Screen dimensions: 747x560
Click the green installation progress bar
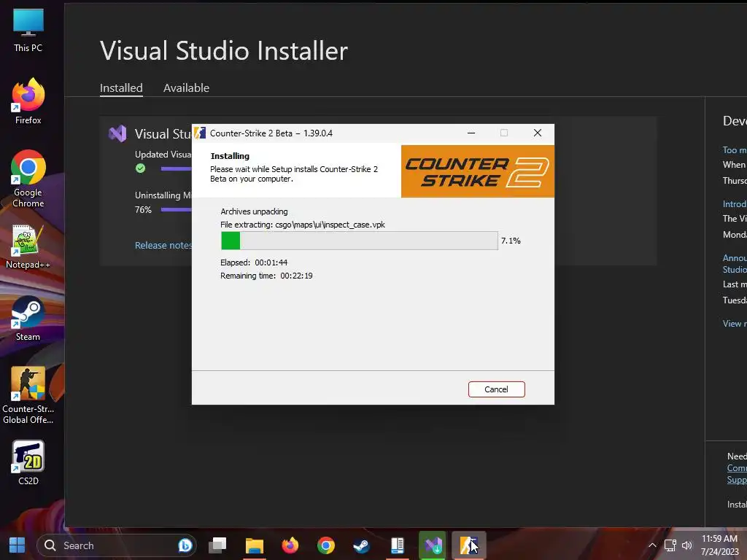point(359,241)
